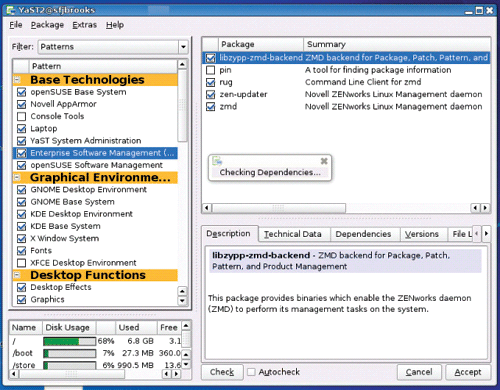Sort by the Package column header
The height and width of the screenshot is (390, 500).
(260, 44)
